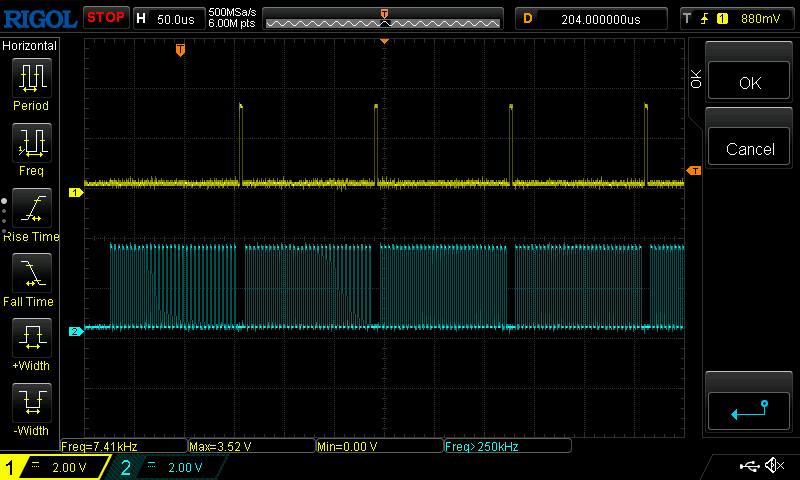Click the menu page indicator dots on left
800x480 pixels.
(4, 216)
